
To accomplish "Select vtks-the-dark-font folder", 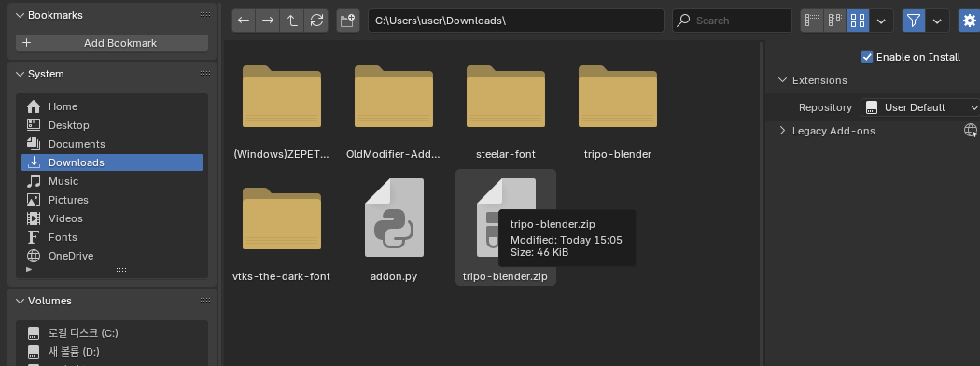I will click(x=282, y=228).
